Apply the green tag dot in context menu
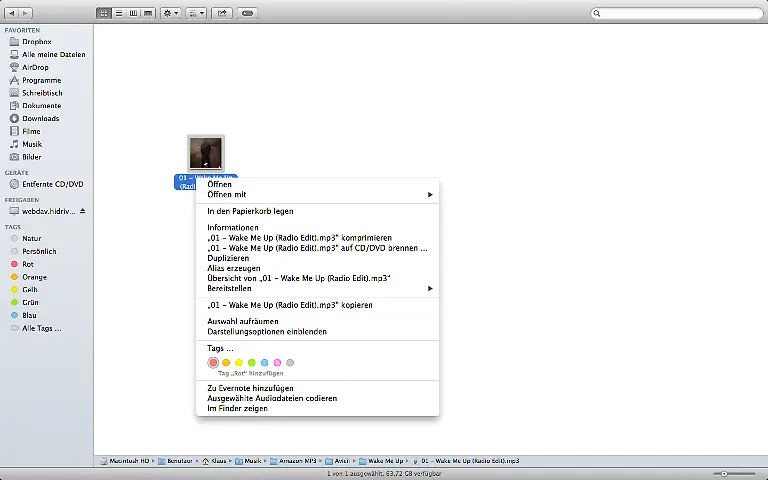Image resolution: width=768 pixels, height=480 pixels. 251,362
